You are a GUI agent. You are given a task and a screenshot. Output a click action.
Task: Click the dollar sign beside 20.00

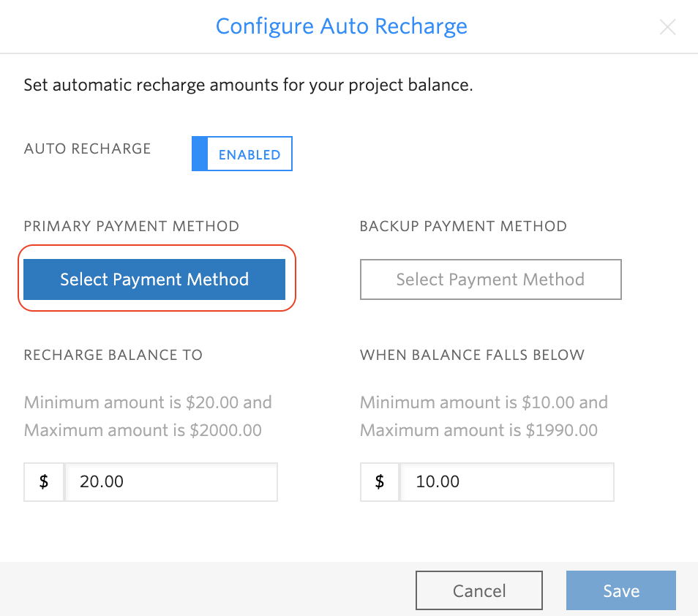click(x=44, y=481)
